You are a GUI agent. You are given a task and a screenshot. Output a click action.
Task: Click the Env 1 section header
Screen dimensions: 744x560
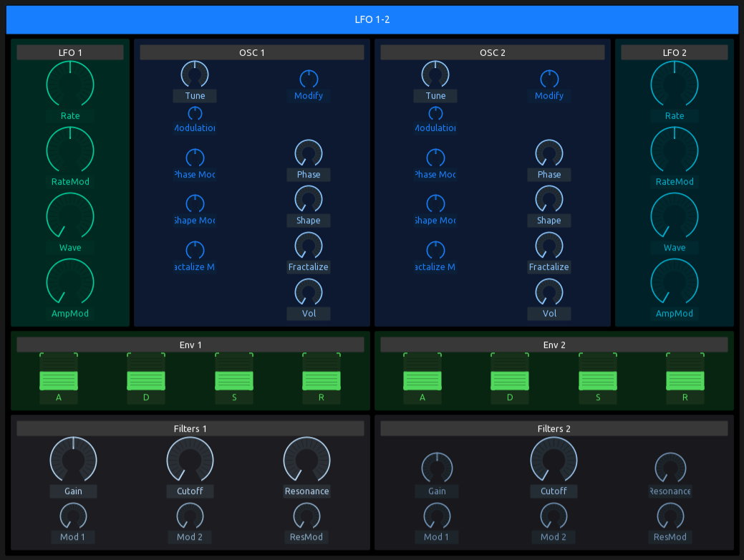pyautogui.click(x=190, y=344)
